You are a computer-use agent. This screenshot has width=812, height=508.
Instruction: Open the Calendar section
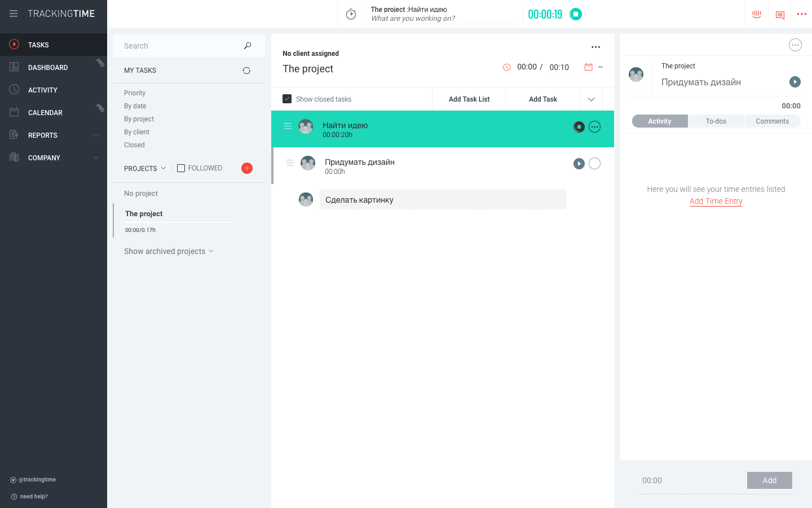[x=54, y=112]
